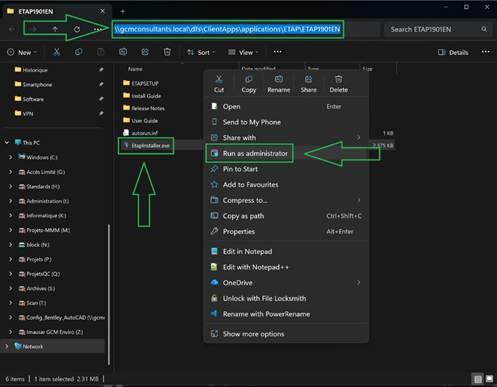This screenshot has height=387, width=497.
Task: Choose Edit with Notepad++
Action: [x=286, y=267]
